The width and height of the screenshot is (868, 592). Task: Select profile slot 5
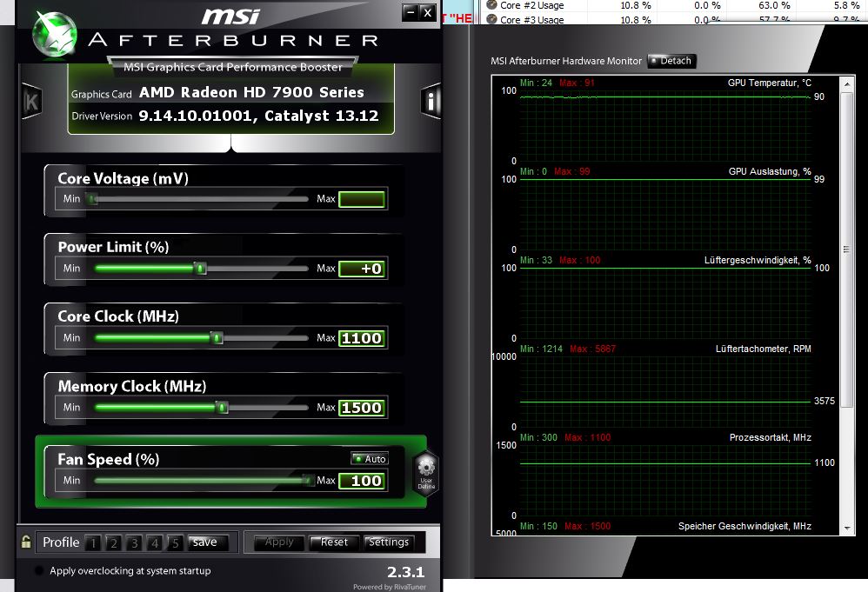pyautogui.click(x=175, y=542)
